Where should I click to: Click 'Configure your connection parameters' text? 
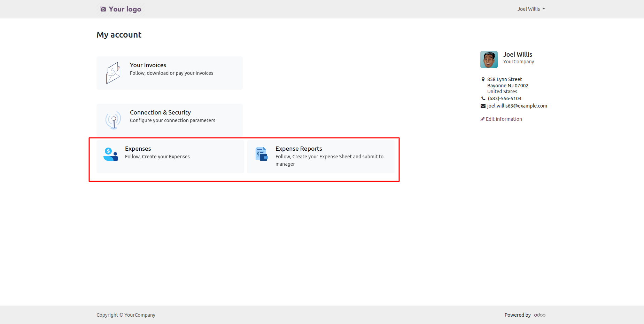pyautogui.click(x=172, y=120)
